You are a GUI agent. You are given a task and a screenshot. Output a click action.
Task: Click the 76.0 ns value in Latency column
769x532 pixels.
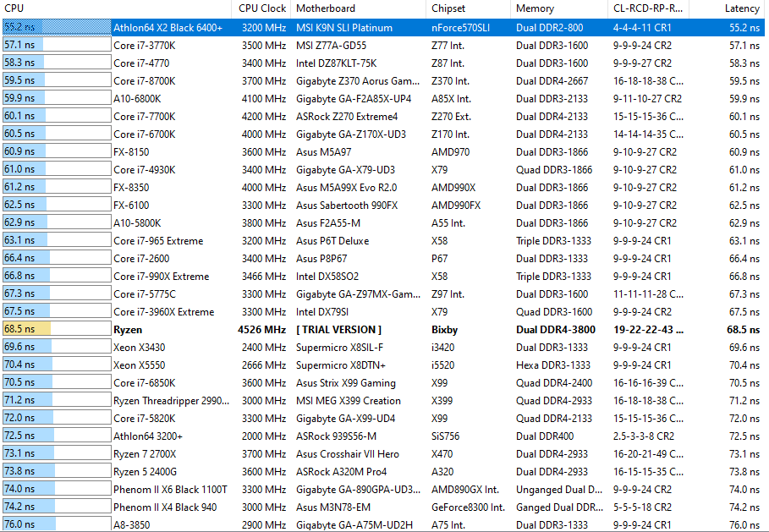tap(744, 524)
